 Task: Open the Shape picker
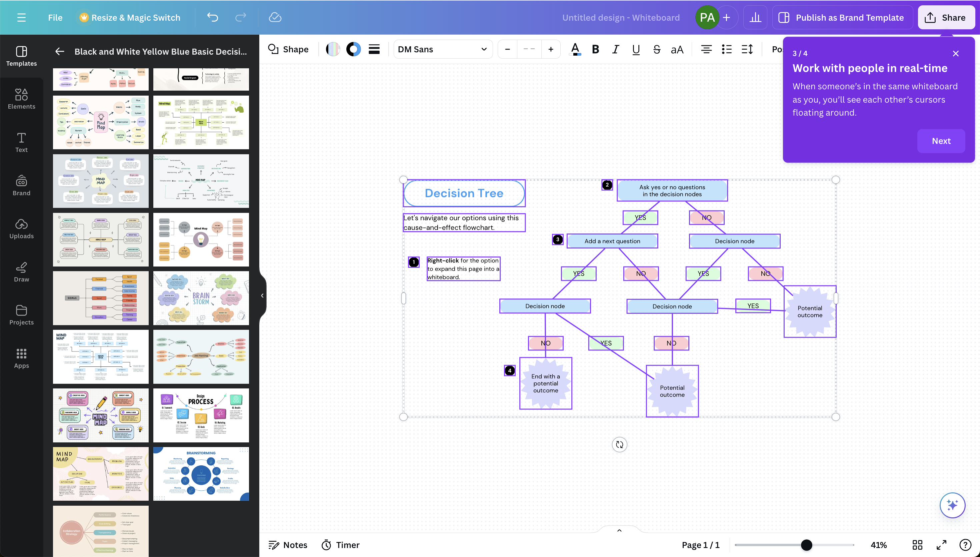pos(288,49)
